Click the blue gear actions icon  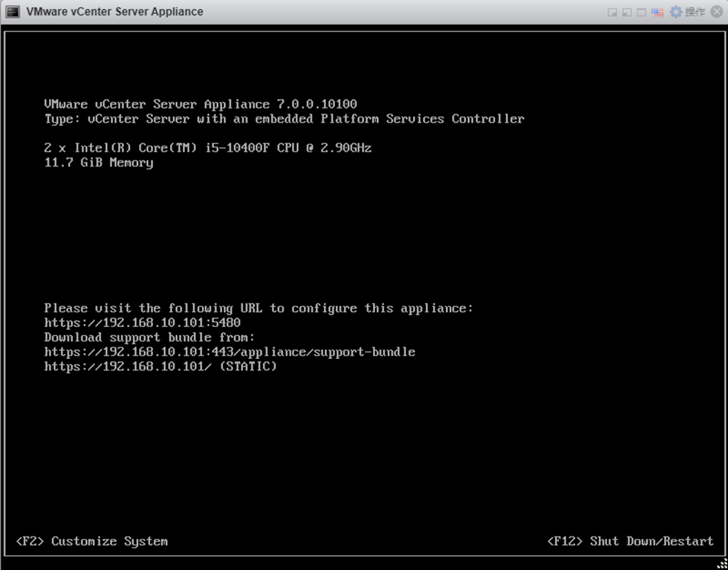(x=676, y=12)
